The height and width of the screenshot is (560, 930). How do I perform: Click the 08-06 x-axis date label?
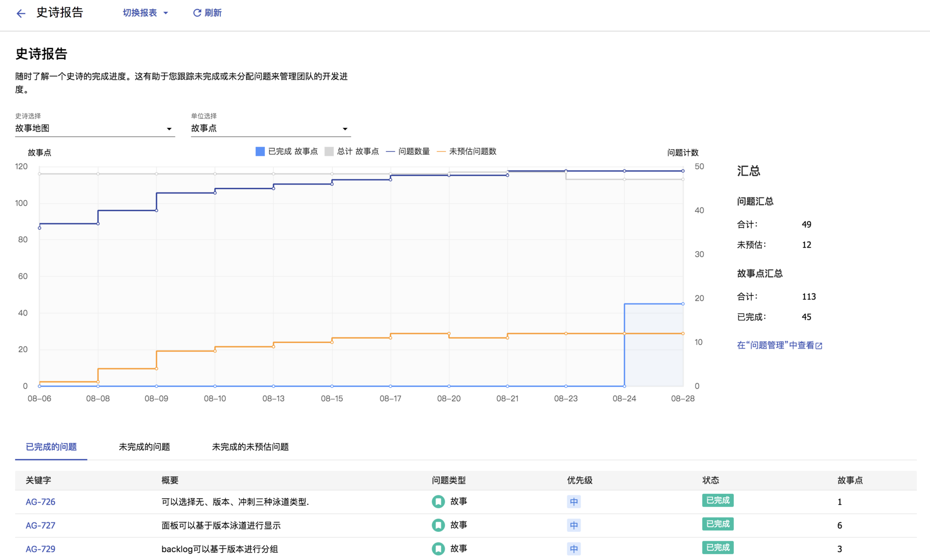coord(39,399)
